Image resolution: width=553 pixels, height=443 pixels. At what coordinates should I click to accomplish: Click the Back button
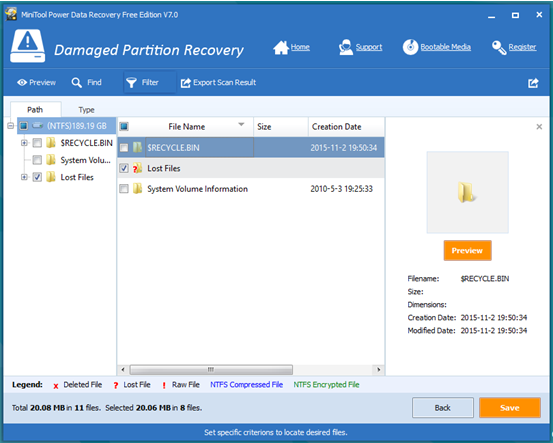[x=443, y=408]
